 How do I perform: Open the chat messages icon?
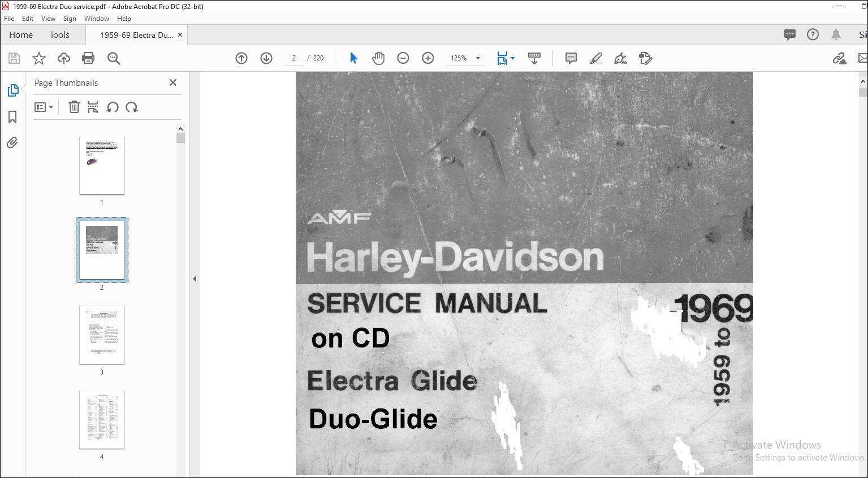pos(790,35)
